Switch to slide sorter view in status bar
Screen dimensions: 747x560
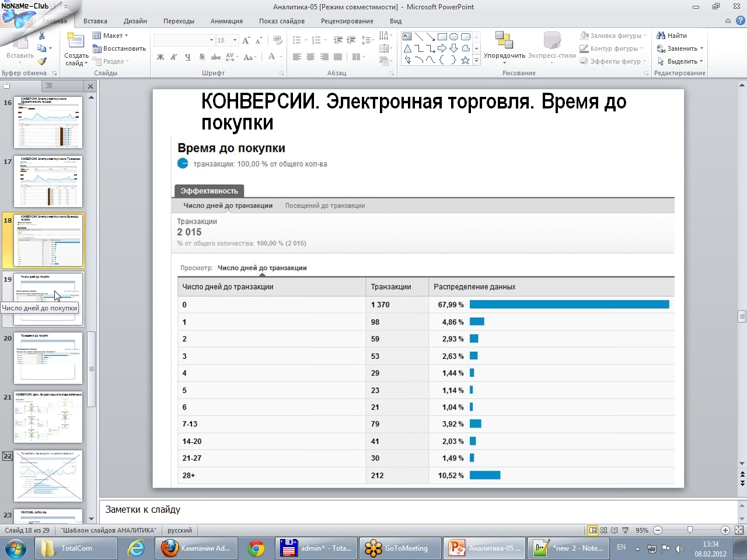click(x=604, y=530)
